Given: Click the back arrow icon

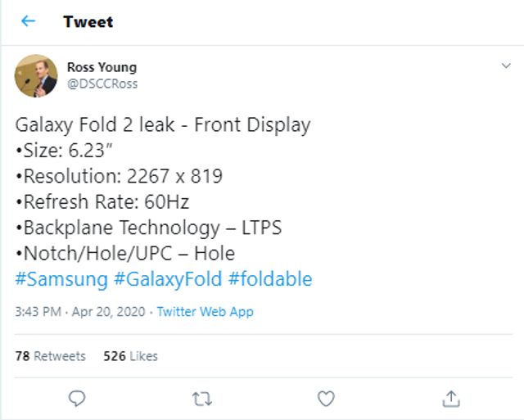Looking at the screenshot, I should [29, 21].
